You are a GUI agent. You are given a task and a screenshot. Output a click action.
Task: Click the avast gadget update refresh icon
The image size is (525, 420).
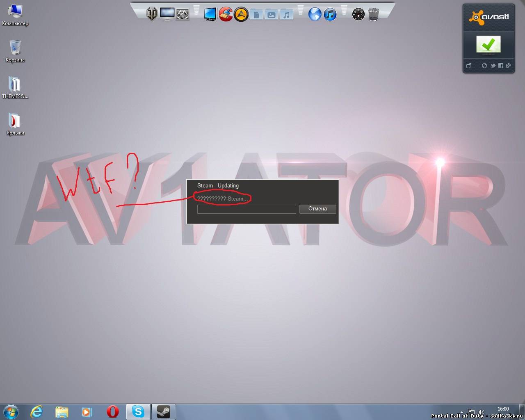(x=484, y=66)
